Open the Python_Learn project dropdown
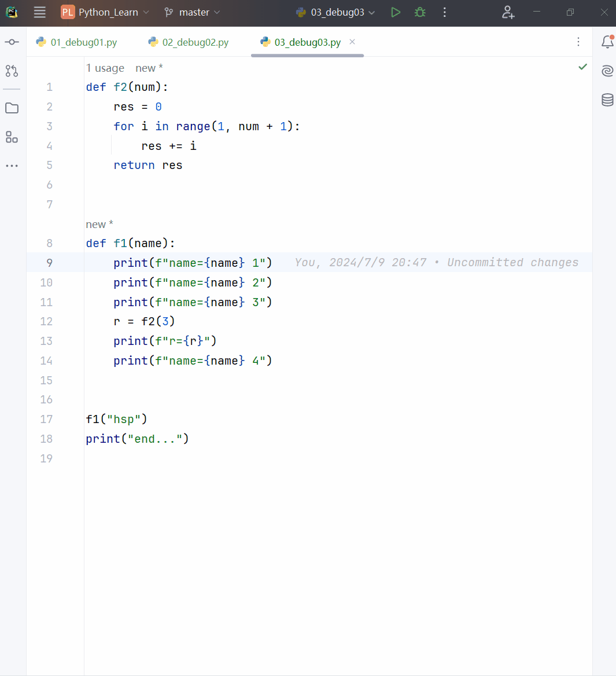The height and width of the screenshot is (676, 616). coord(105,12)
